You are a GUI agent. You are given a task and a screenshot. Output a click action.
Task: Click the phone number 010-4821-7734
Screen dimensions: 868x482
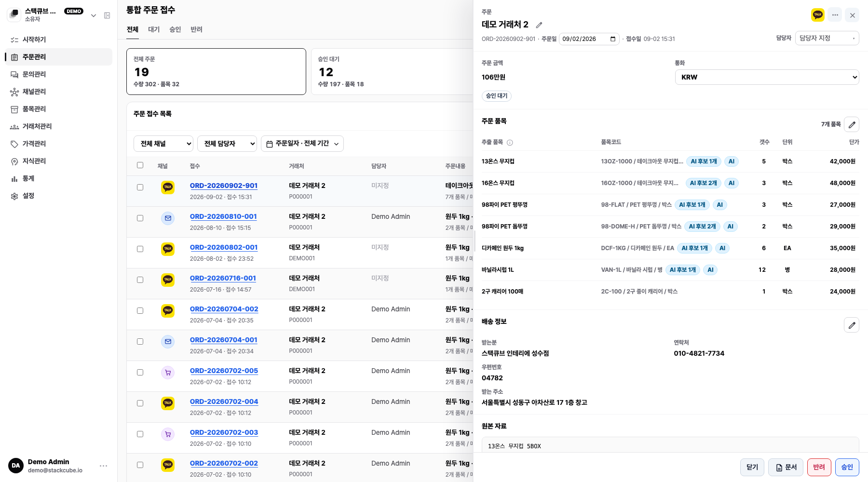(699, 353)
